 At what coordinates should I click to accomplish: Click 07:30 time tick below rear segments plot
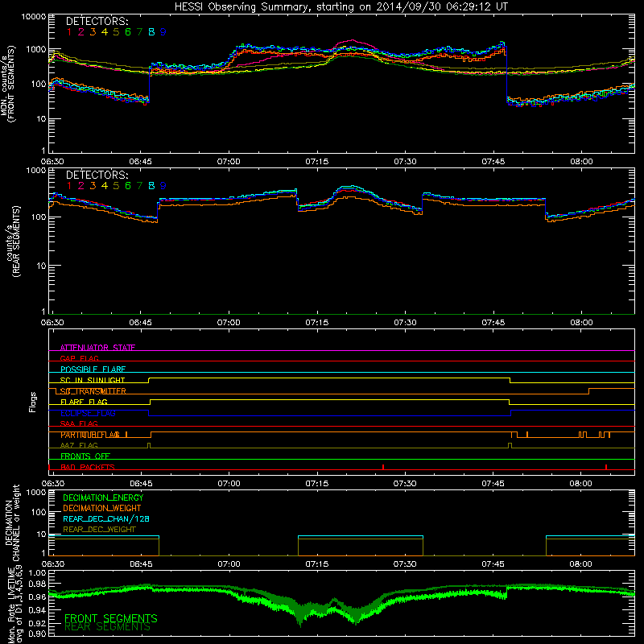405,323
